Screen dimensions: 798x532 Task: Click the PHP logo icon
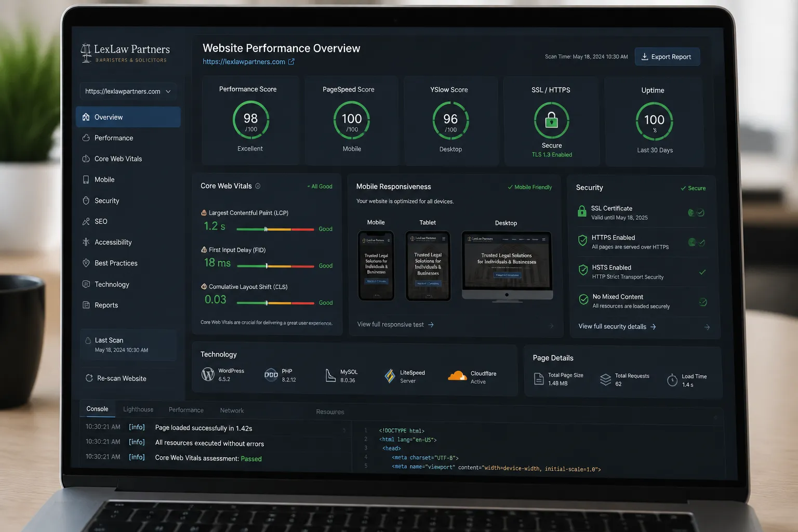click(271, 375)
